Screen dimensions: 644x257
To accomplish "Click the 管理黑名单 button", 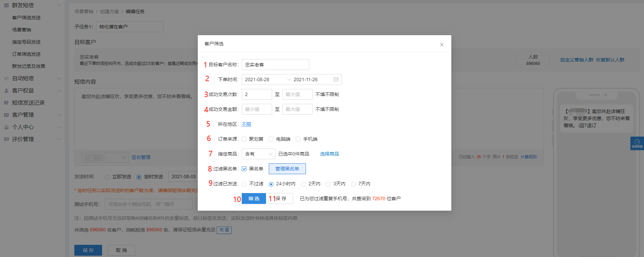I will (287, 169).
